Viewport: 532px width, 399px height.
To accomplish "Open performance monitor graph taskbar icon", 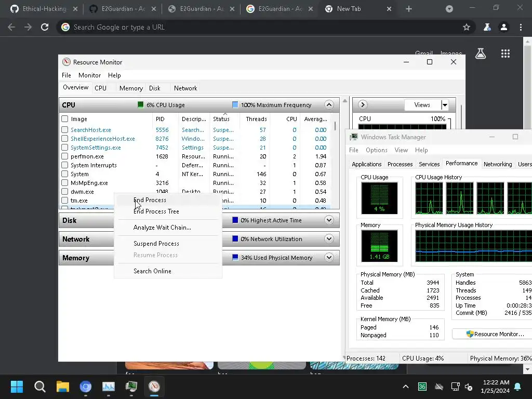I will click(x=109, y=387).
